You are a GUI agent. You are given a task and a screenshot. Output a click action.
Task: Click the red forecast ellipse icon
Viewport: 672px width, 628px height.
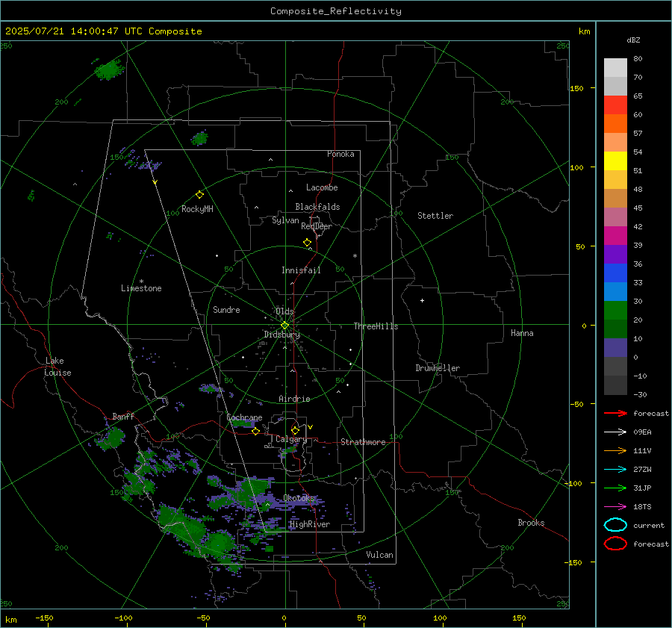tap(615, 544)
